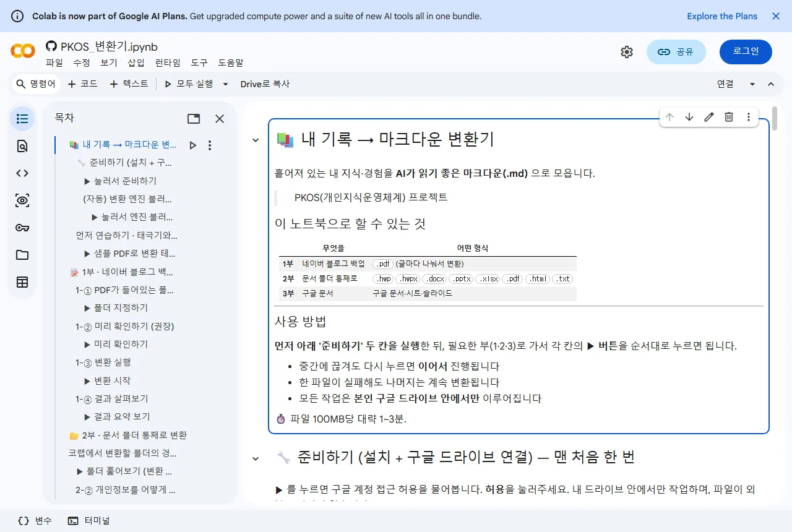Open GitHub icon beside notebook title

click(51, 46)
